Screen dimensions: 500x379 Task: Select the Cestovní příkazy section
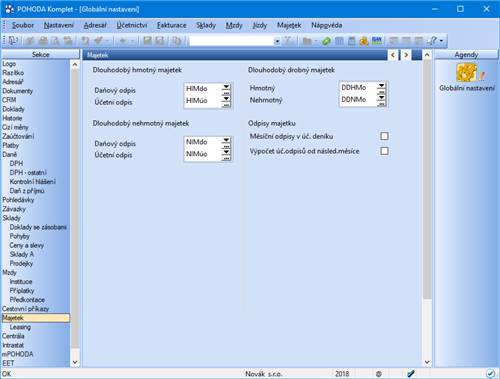pos(25,309)
